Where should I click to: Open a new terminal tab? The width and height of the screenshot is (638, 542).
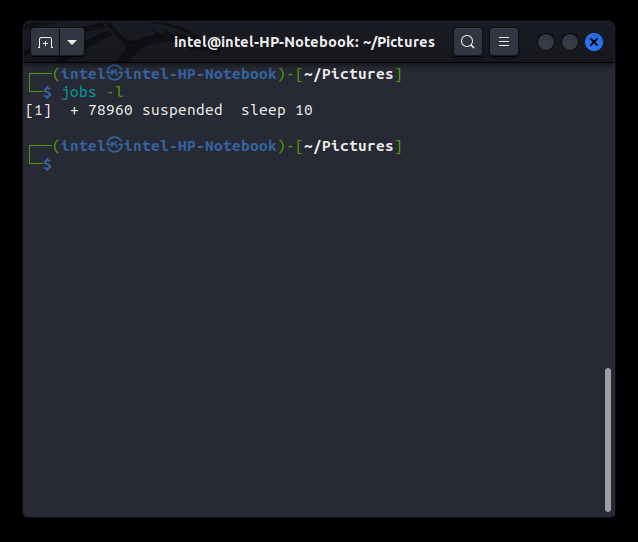click(x=45, y=42)
